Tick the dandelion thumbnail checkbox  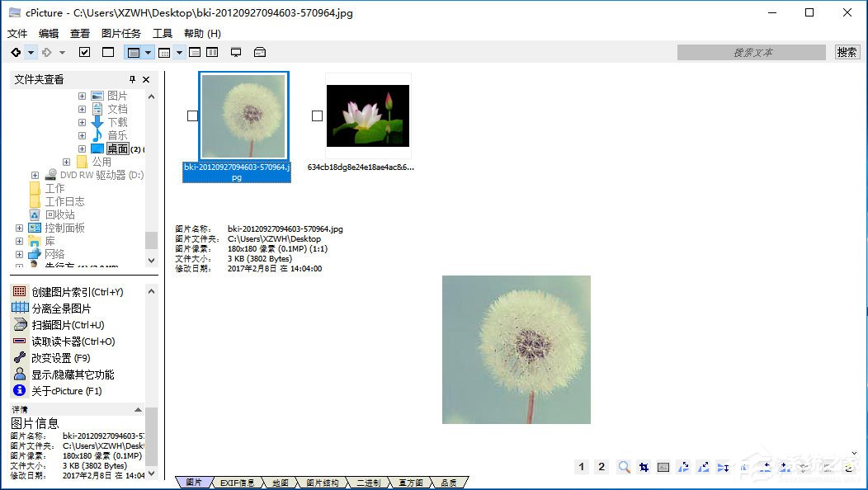click(192, 115)
